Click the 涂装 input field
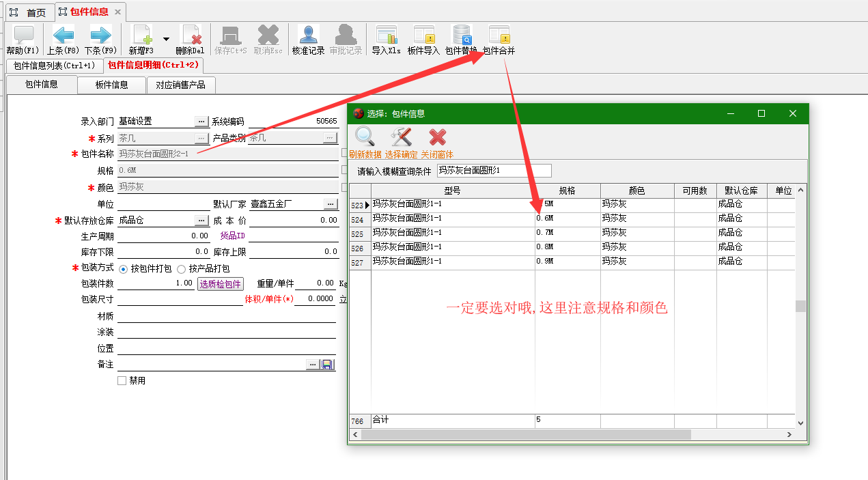The image size is (868, 480). coord(227,333)
